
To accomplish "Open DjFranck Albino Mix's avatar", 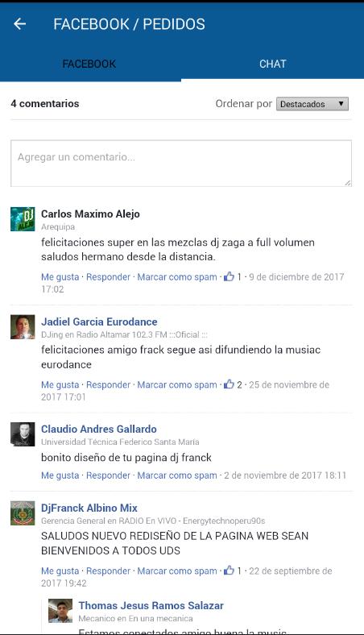I will point(23,513).
